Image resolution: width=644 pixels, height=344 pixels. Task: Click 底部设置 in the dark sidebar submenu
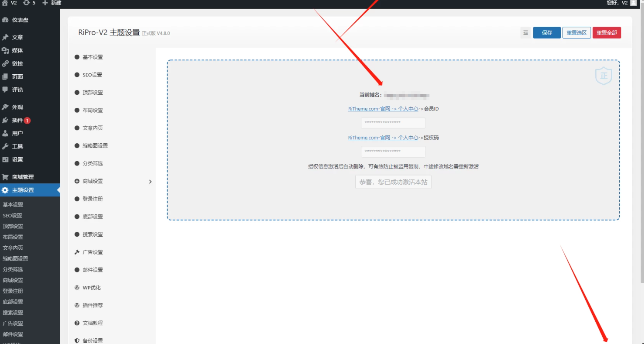click(x=13, y=302)
